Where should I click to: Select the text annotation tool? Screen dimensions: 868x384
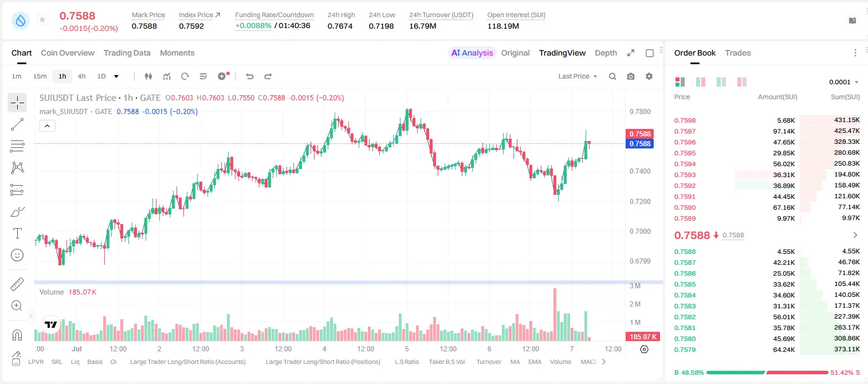tap(17, 233)
